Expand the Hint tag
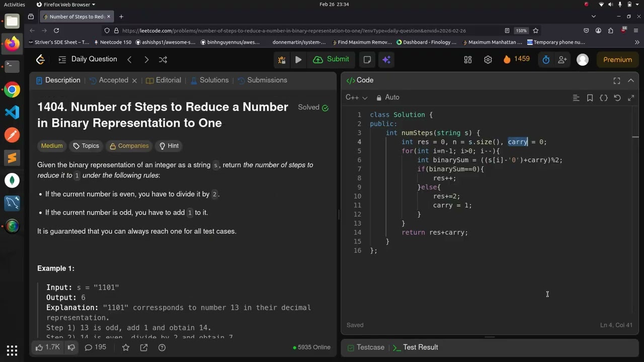The image size is (644, 362). click(169, 146)
